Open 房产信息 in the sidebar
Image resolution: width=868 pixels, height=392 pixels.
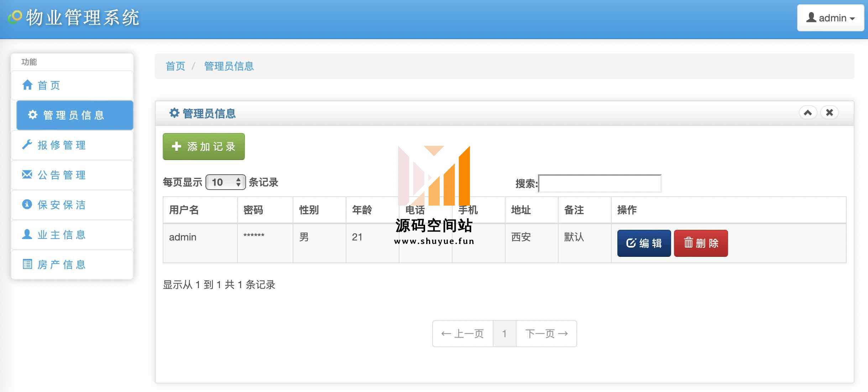[72, 265]
